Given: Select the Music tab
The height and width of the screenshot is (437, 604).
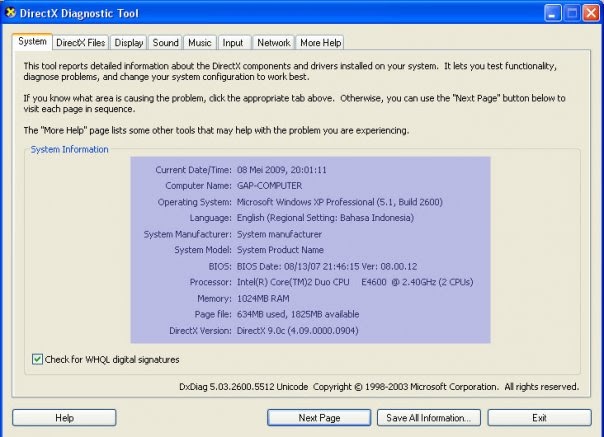Looking at the screenshot, I should [x=200, y=43].
